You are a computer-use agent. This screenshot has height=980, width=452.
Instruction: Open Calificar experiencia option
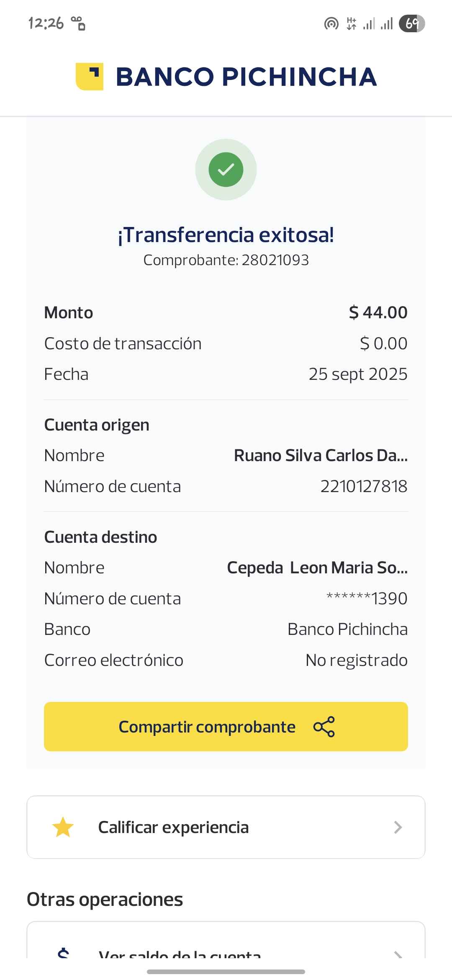[x=173, y=827]
